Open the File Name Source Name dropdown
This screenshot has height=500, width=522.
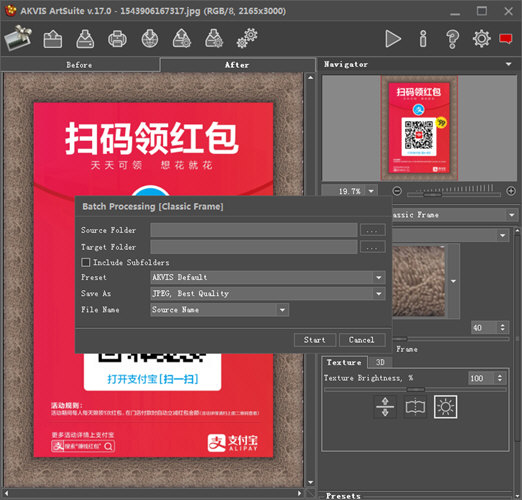point(219,310)
